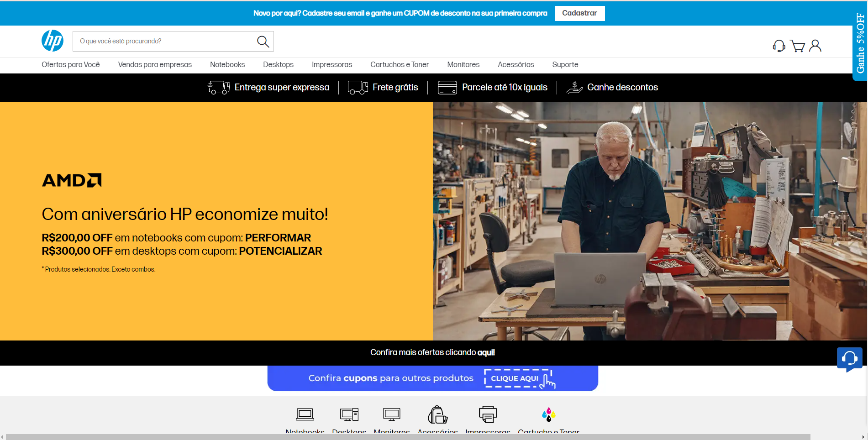868x440 pixels.
Task: Click the PERFORMAR notebook coupon line
Action: tap(176, 238)
